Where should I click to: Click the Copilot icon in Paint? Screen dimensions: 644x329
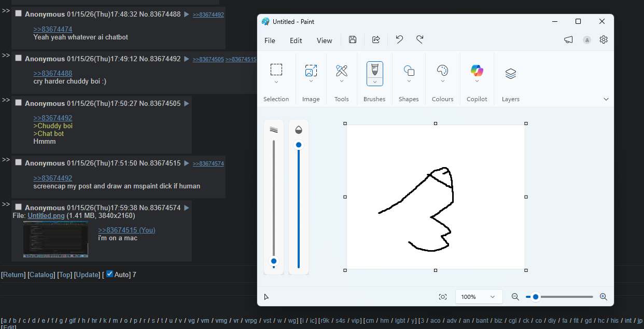click(x=477, y=71)
